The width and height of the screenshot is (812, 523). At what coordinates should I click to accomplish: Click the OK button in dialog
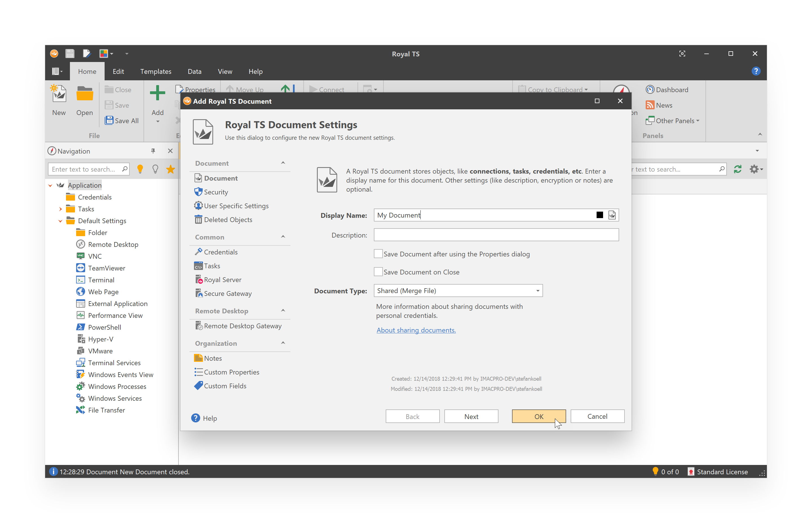coord(539,416)
